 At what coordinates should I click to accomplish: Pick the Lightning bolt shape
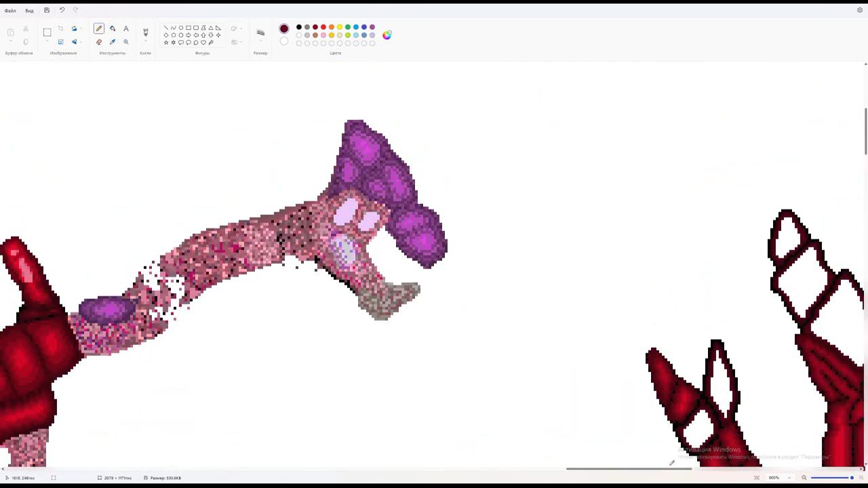click(210, 43)
